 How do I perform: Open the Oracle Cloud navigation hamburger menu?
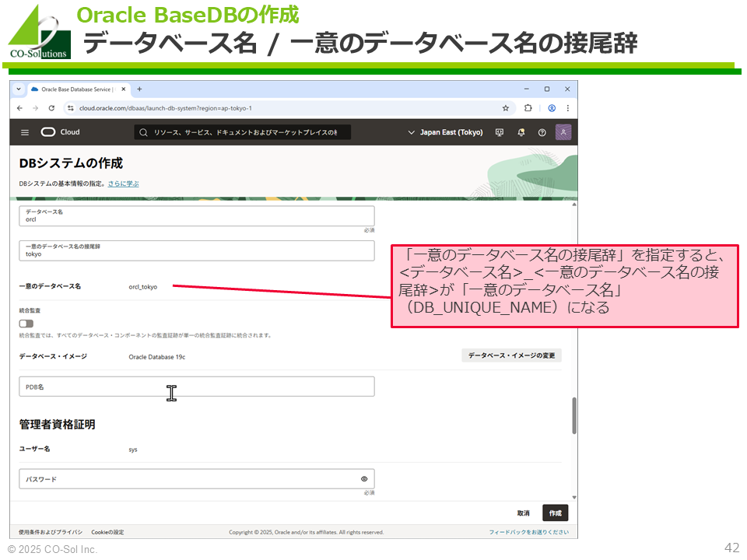click(25, 132)
